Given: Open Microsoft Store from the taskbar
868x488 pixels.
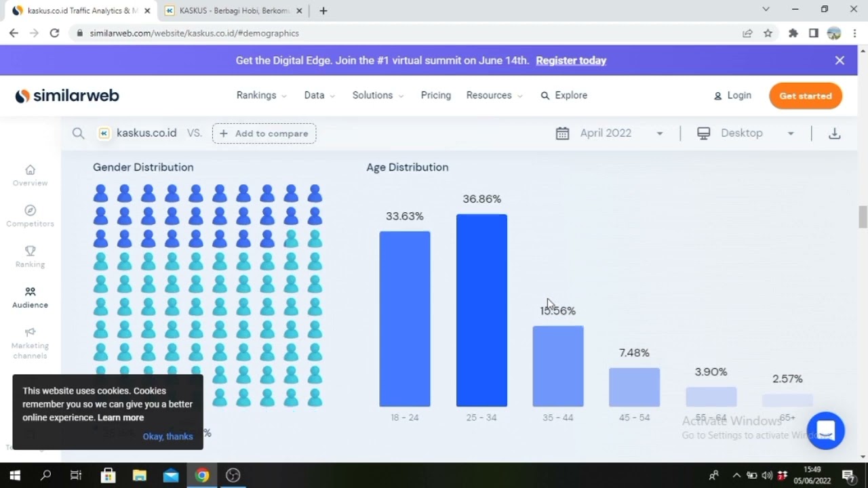Looking at the screenshot, I should point(108,475).
